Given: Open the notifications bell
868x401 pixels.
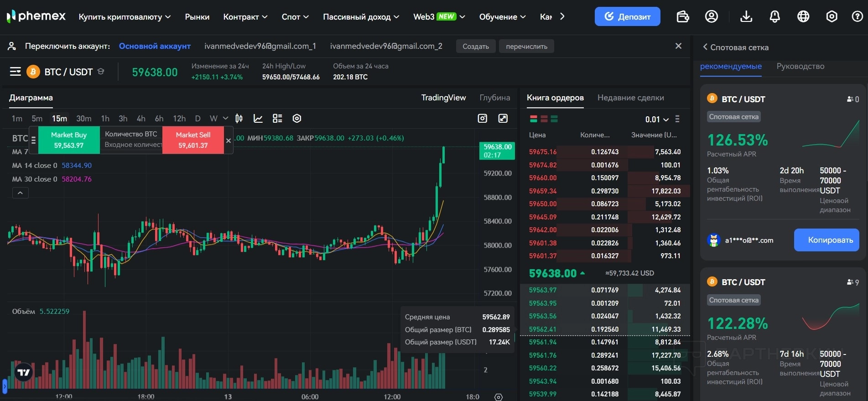Looking at the screenshot, I should [774, 17].
